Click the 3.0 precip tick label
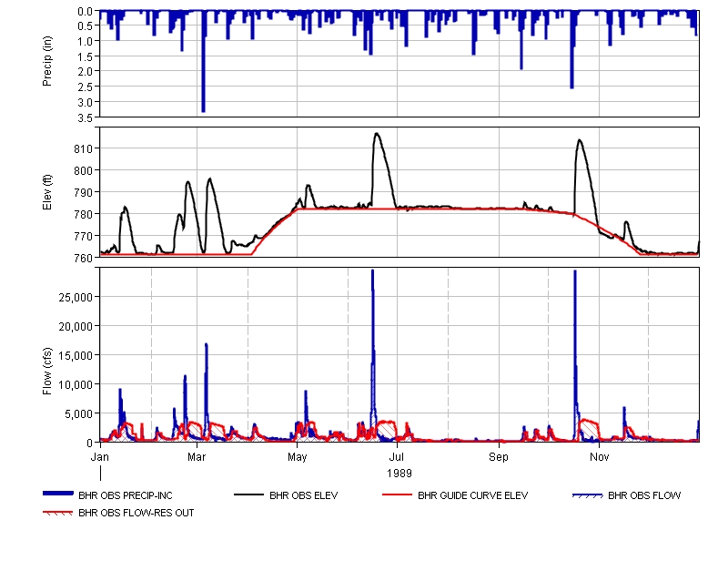 [x=85, y=102]
